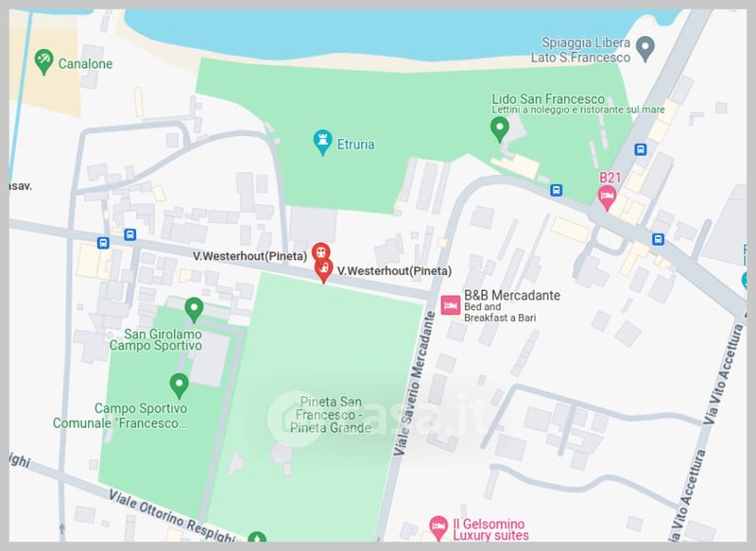The image size is (756, 551).
Task: Click the Spiaggia Libera grey location pin
Action: (645, 48)
